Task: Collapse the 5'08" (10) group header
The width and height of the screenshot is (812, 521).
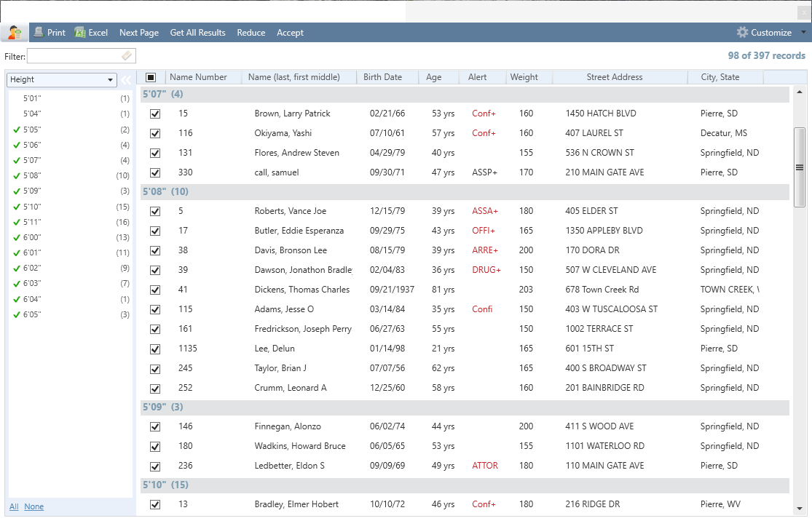Action: coord(166,191)
